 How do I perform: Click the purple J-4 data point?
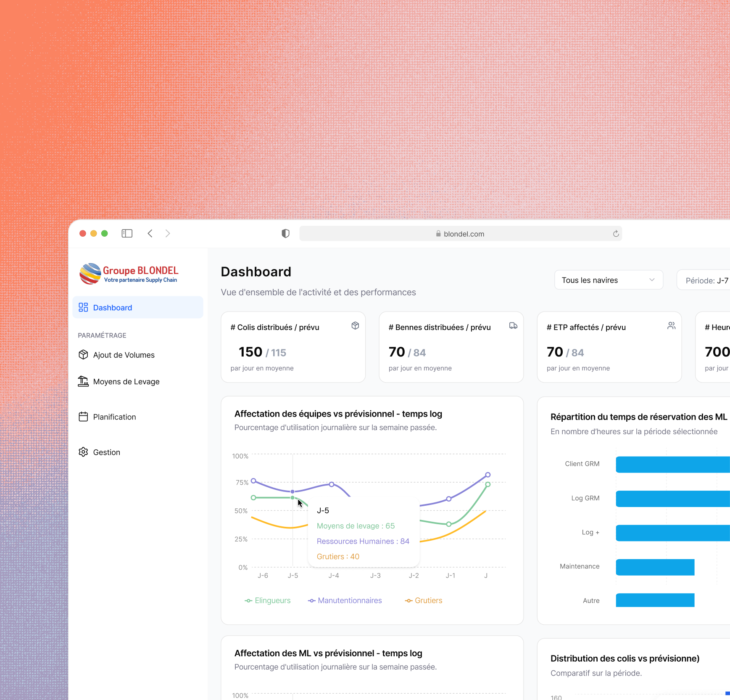point(332,484)
